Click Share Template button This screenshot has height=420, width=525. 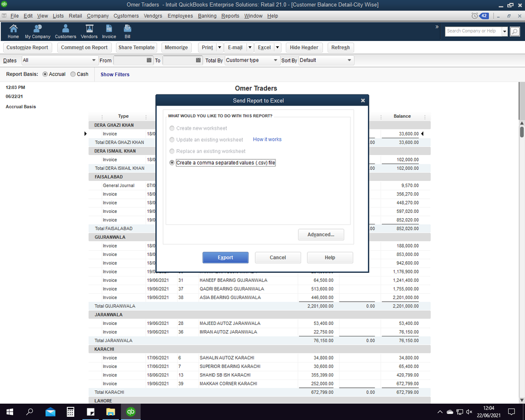(x=136, y=47)
